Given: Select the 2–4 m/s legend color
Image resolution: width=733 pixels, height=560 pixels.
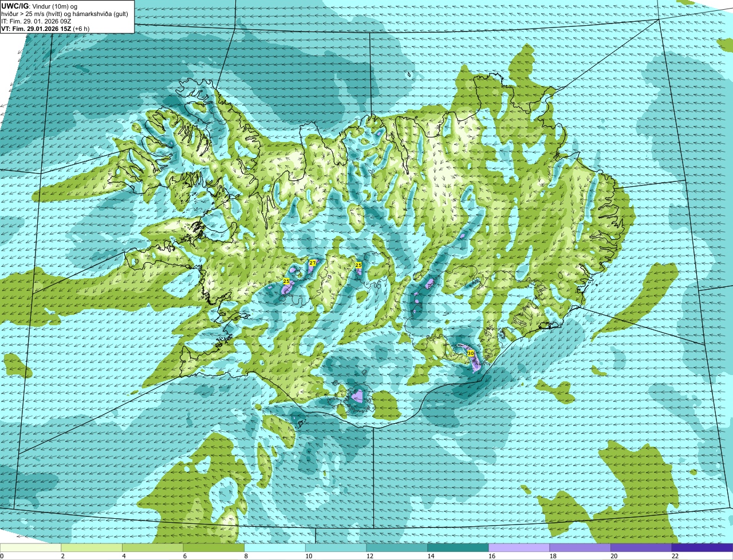Looking at the screenshot, I should point(92,547).
